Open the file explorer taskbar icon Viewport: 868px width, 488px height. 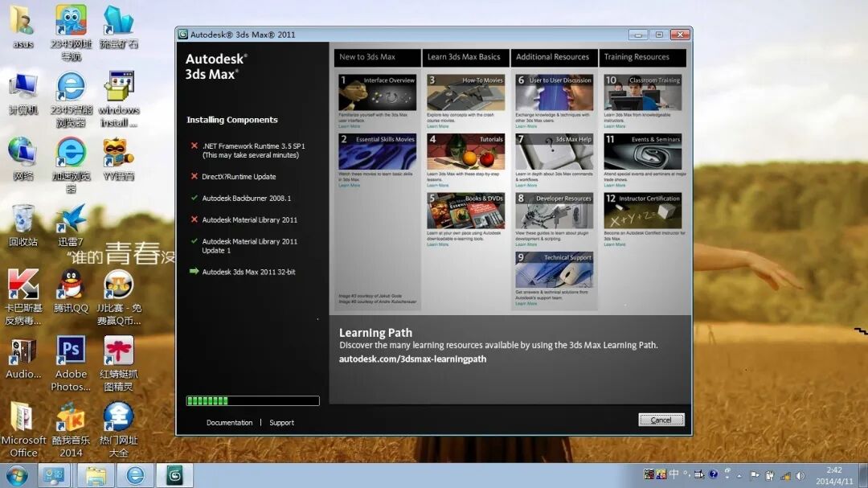(x=95, y=475)
